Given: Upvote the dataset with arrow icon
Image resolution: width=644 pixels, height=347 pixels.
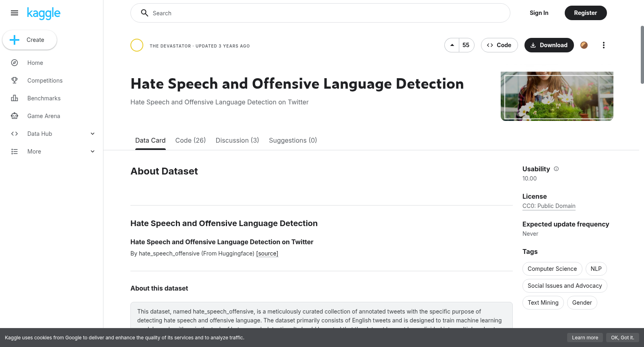Looking at the screenshot, I should (x=452, y=45).
